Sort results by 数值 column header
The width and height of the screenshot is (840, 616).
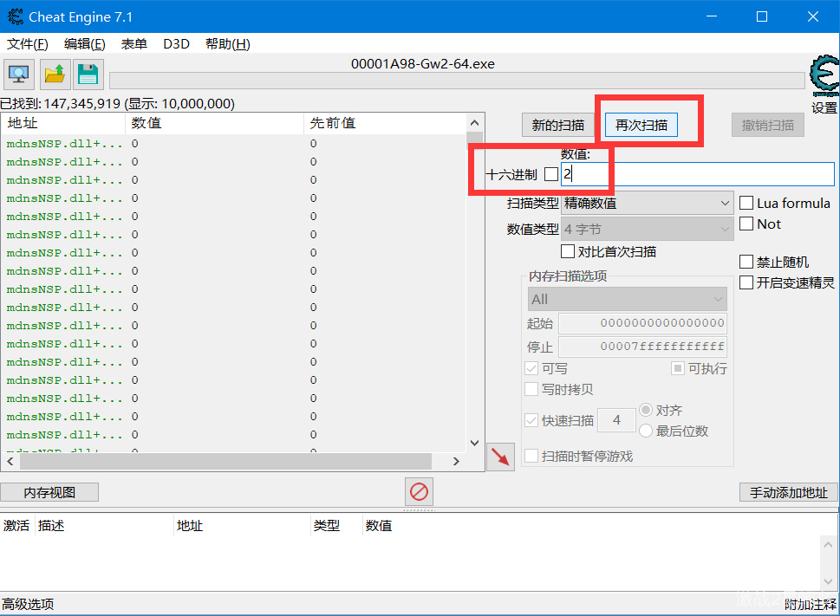point(214,123)
